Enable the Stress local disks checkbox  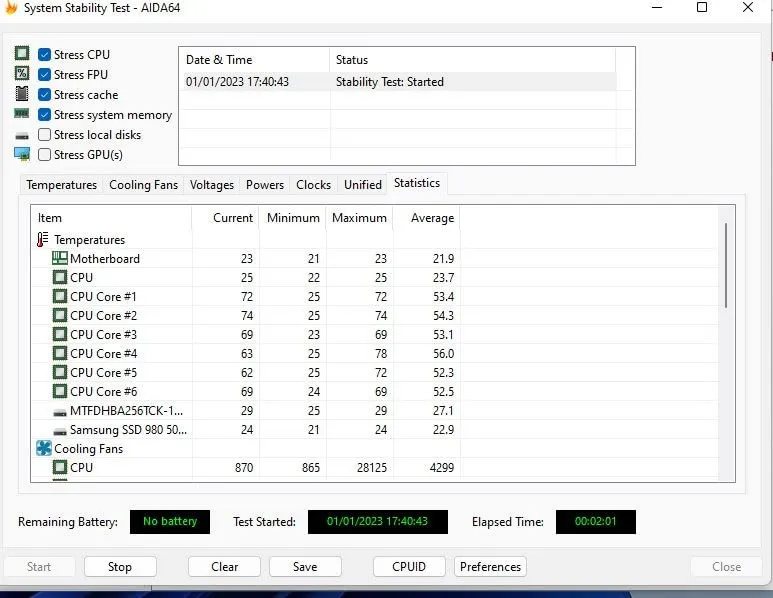tap(44, 135)
